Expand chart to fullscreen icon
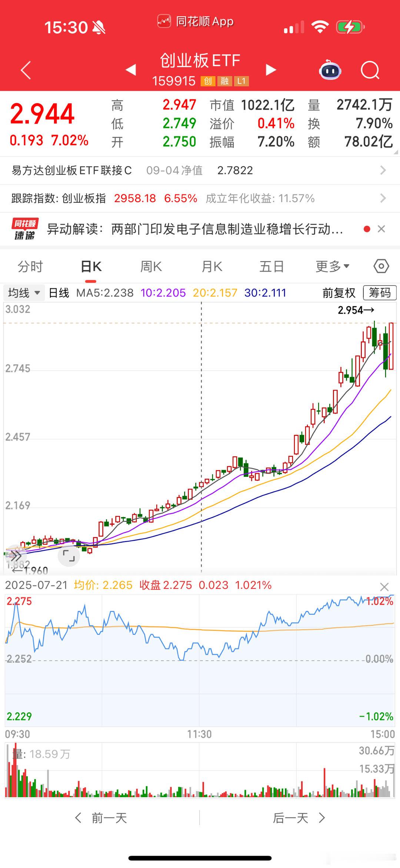The image size is (400, 868). click(69, 555)
